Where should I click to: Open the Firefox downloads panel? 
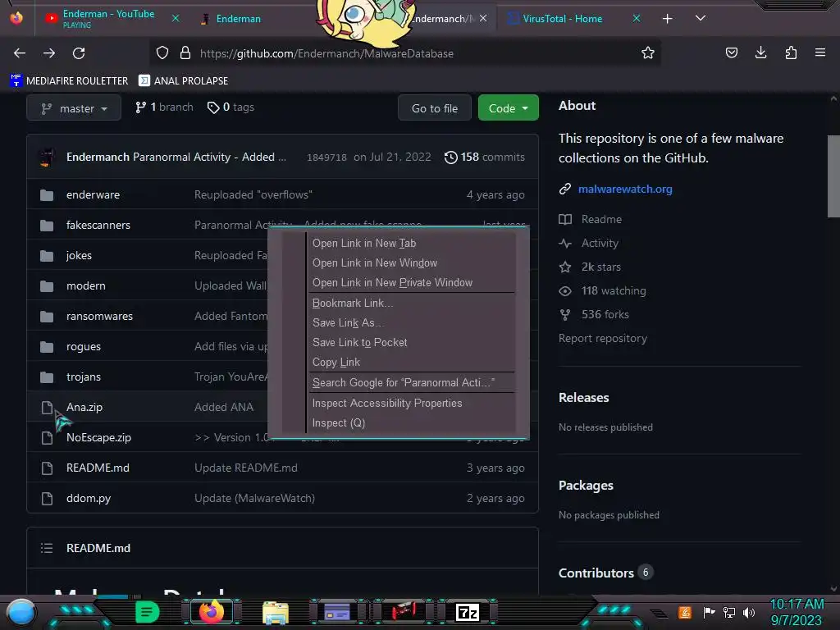tap(760, 52)
